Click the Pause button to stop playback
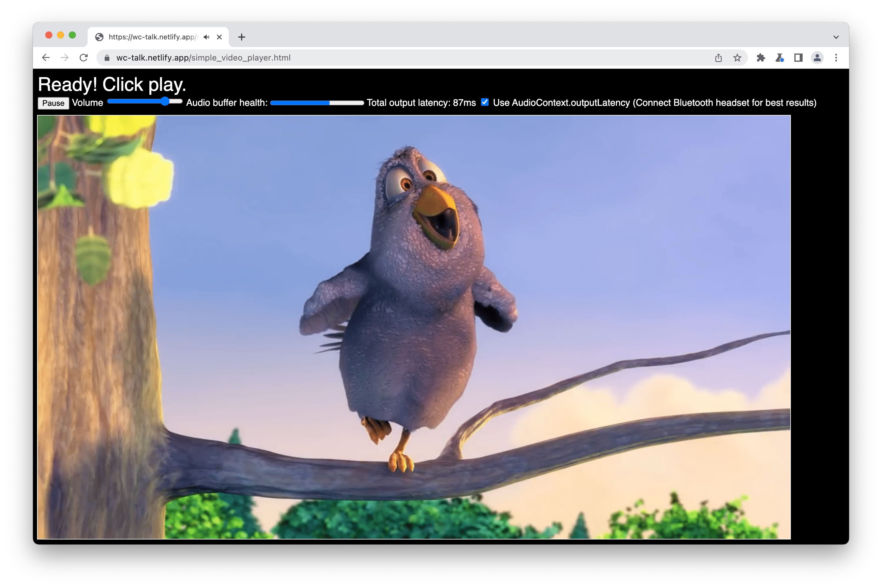882x588 pixels. (x=53, y=103)
